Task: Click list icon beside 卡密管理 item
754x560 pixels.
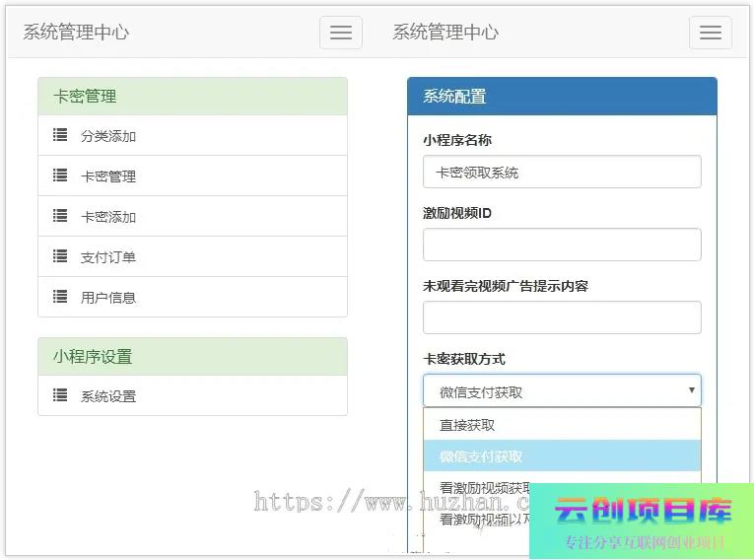Action: pyautogui.click(x=60, y=175)
